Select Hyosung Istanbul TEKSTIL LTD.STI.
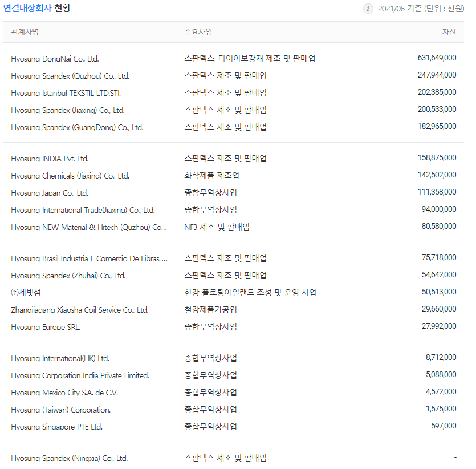Viewport: 476px width, 469px height. click(x=66, y=93)
